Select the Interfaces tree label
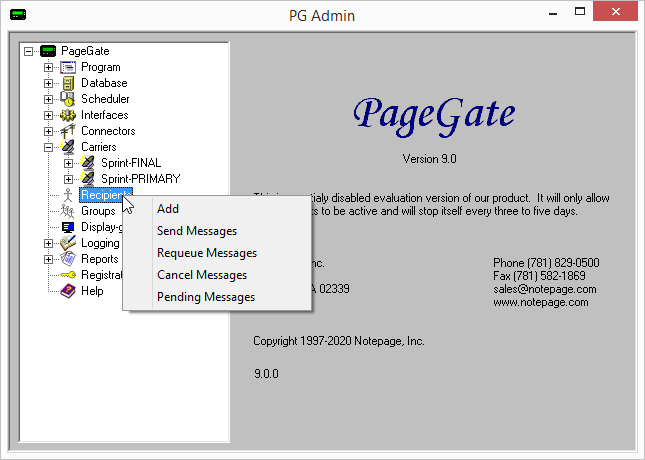645x460 pixels. coord(104,115)
